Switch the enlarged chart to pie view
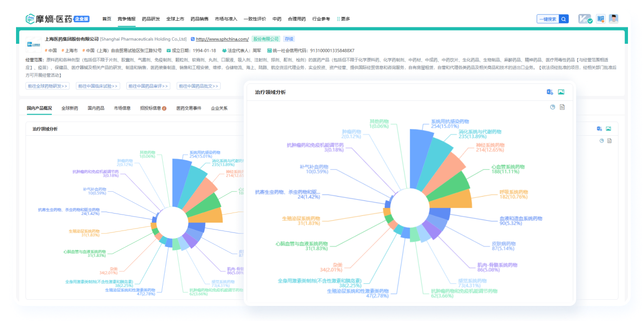 coord(553,107)
